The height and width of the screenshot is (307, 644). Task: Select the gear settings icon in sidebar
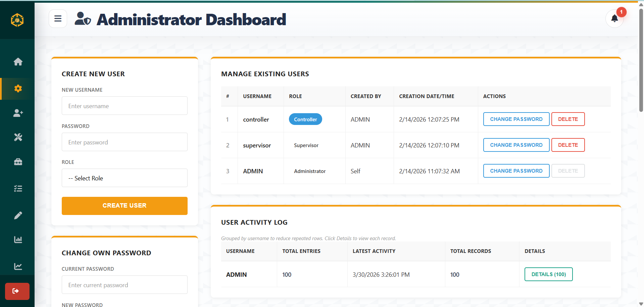pos(18,88)
